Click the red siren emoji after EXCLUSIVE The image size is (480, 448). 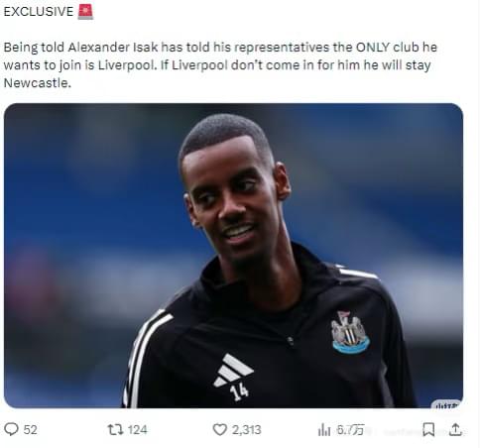coord(85,12)
